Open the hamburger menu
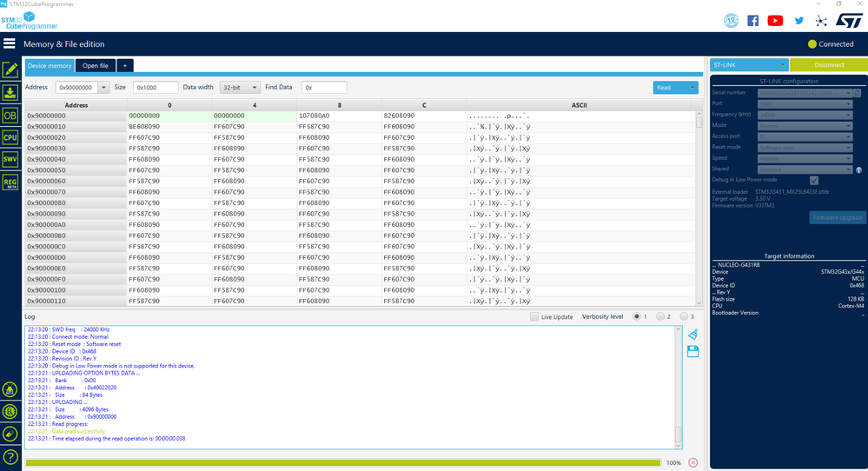The height and width of the screenshot is (471, 868). (x=10, y=43)
